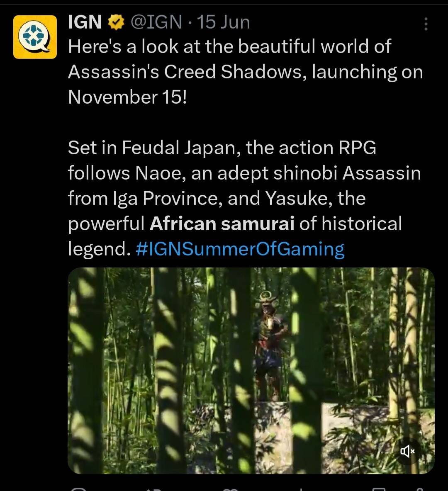Screen dimensions: 448x491
Task: Click the gold verified badge next to IGN
Action: (x=116, y=22)
